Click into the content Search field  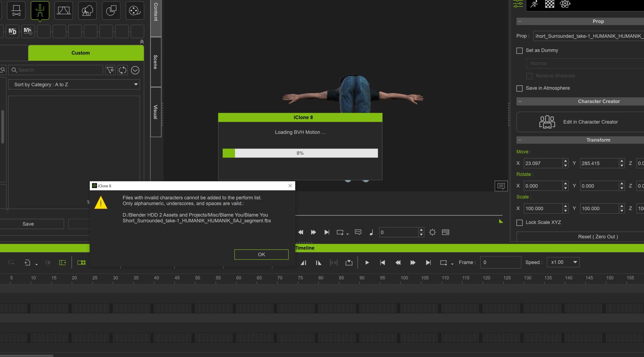click(x=56, y=70)
